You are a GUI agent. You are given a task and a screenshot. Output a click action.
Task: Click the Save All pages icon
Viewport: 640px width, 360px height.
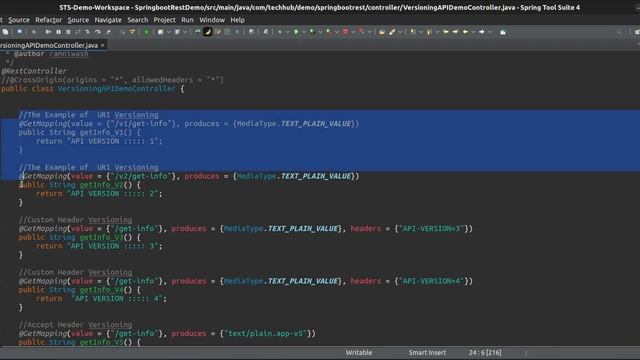(x=5, y=32)
